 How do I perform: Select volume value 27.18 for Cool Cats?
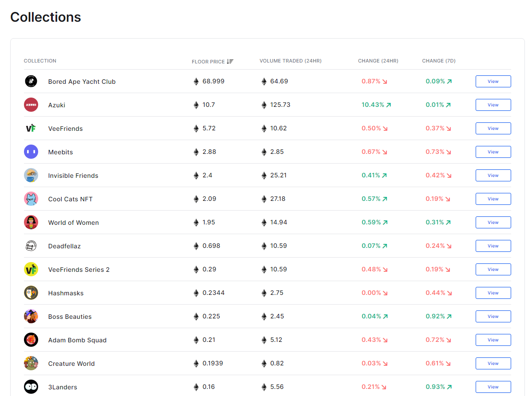point(277,199)
